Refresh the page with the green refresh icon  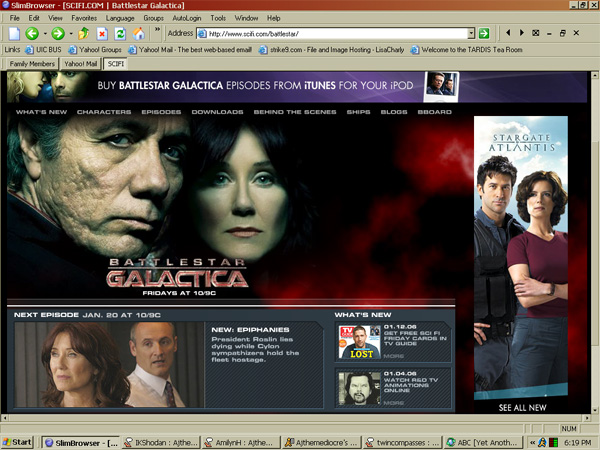tap(120, 34)
